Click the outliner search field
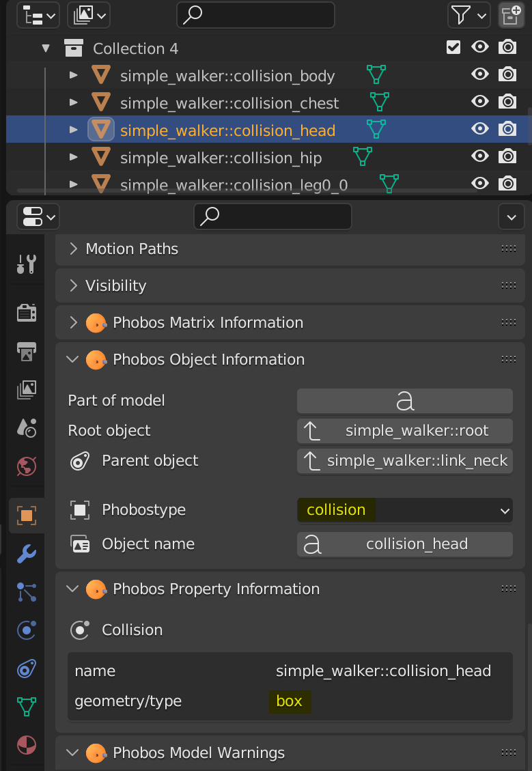 [255, 14]
